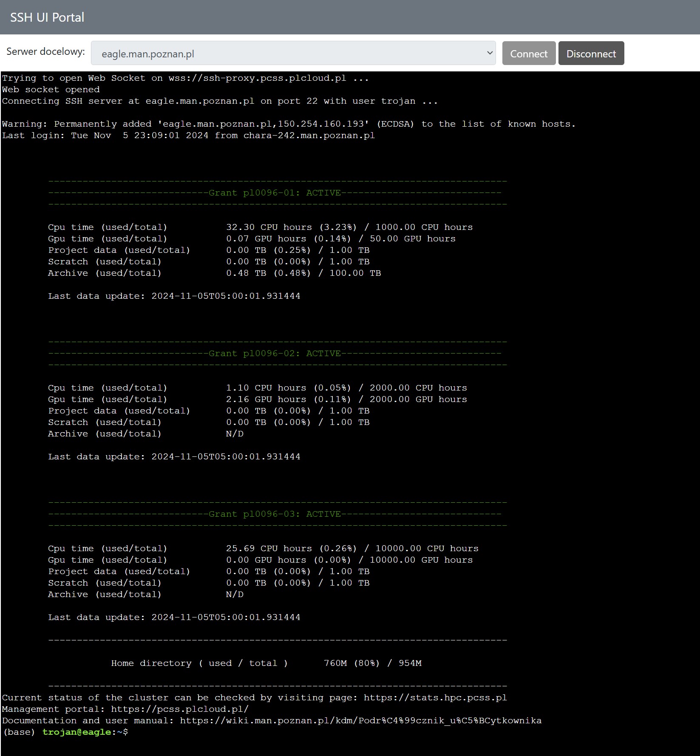Click the 'Serwer docelowy:' label

click(45, 52)
